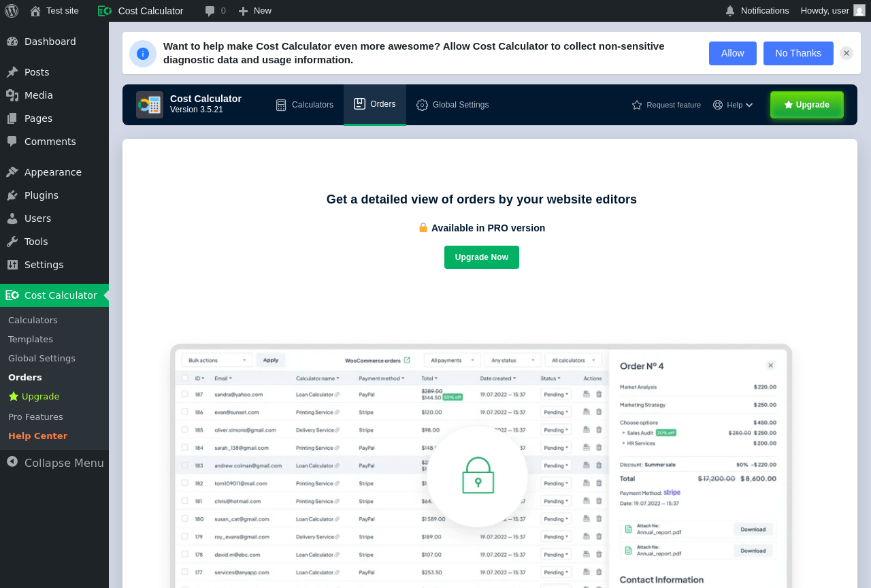Decline with No Thanks button
Image resolution: width=871 pixels, height=588 pixels.
click(798, 53)
